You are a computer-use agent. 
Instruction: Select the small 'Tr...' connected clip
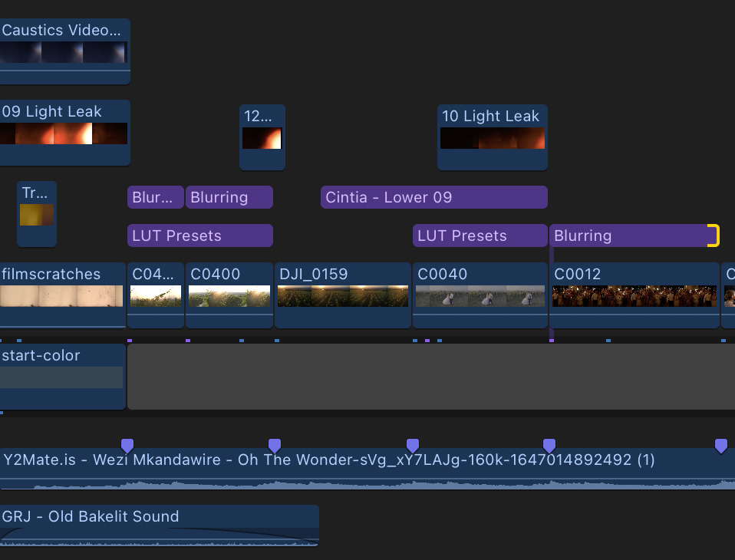click(x=37, y=214)
